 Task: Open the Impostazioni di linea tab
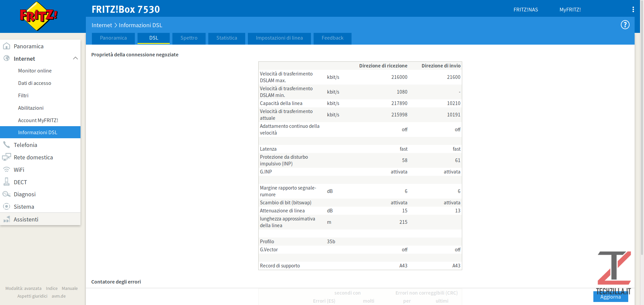(279, 38)
